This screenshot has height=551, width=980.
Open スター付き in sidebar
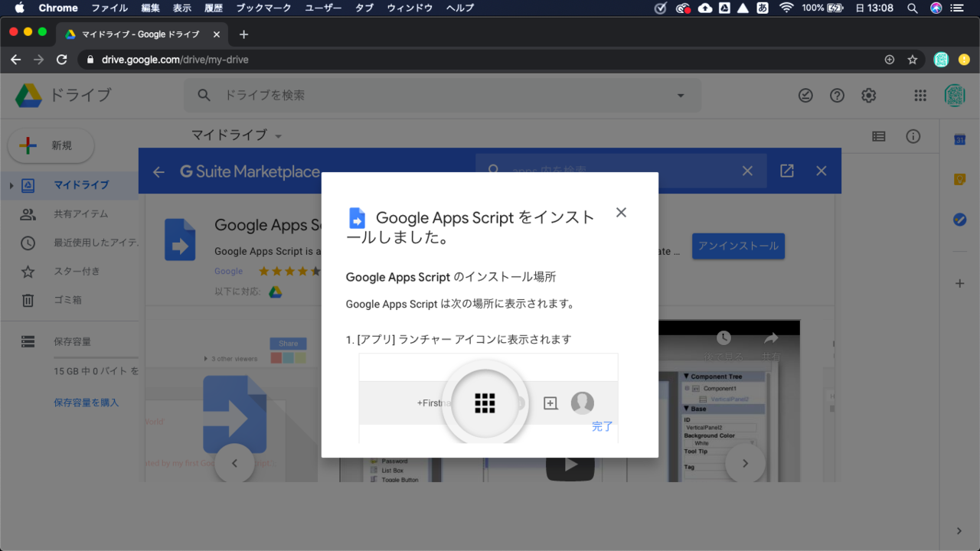point(77,272)
